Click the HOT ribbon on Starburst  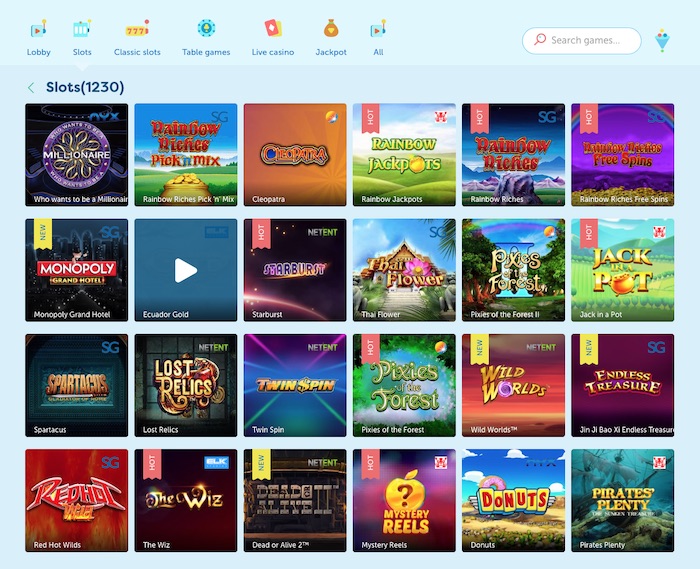click(261, 233)
